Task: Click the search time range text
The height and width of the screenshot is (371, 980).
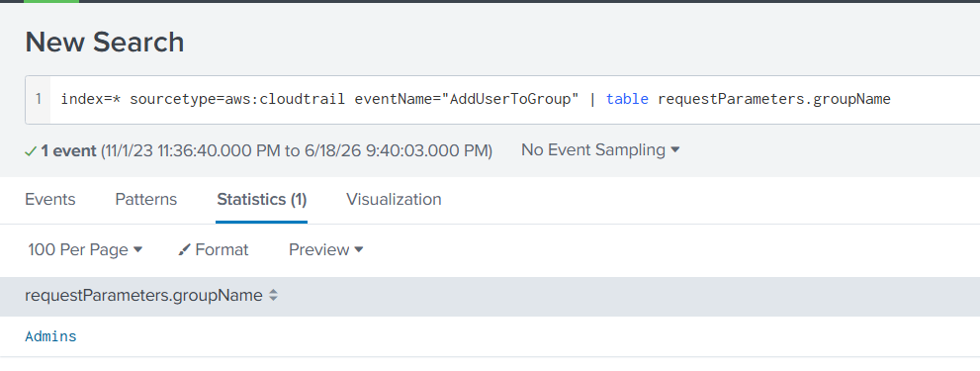Action: [297, 150]
